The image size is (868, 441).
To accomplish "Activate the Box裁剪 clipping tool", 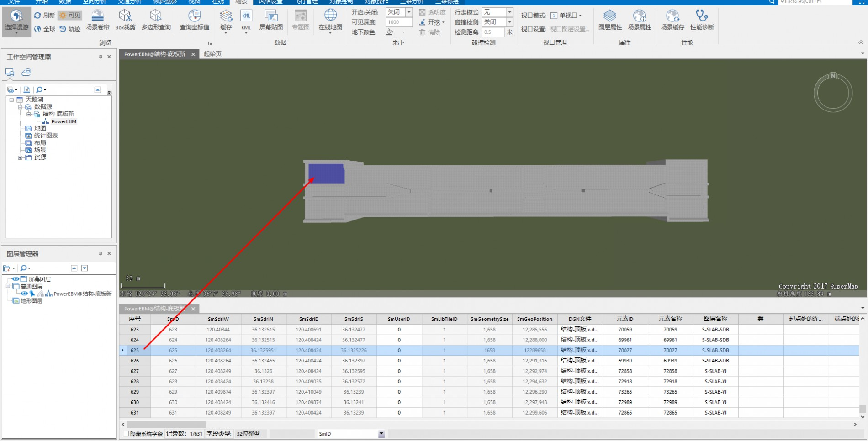I will (125, 21).
